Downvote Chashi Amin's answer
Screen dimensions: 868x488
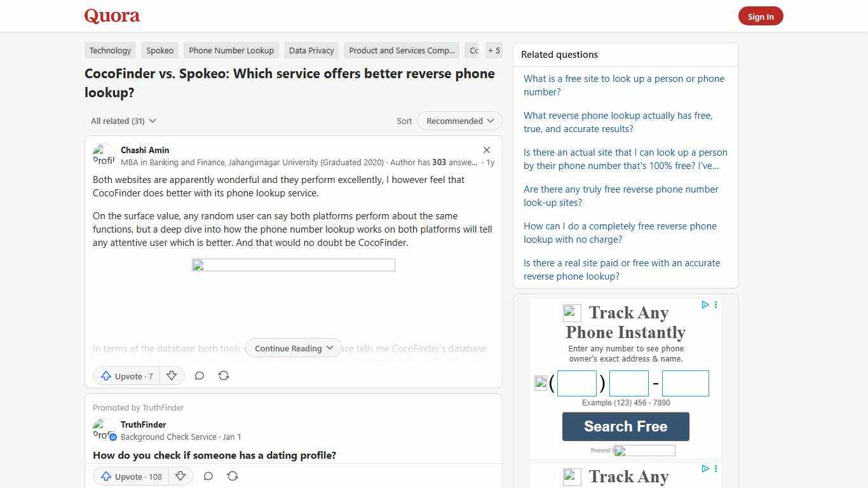click(x=172, y=376)
